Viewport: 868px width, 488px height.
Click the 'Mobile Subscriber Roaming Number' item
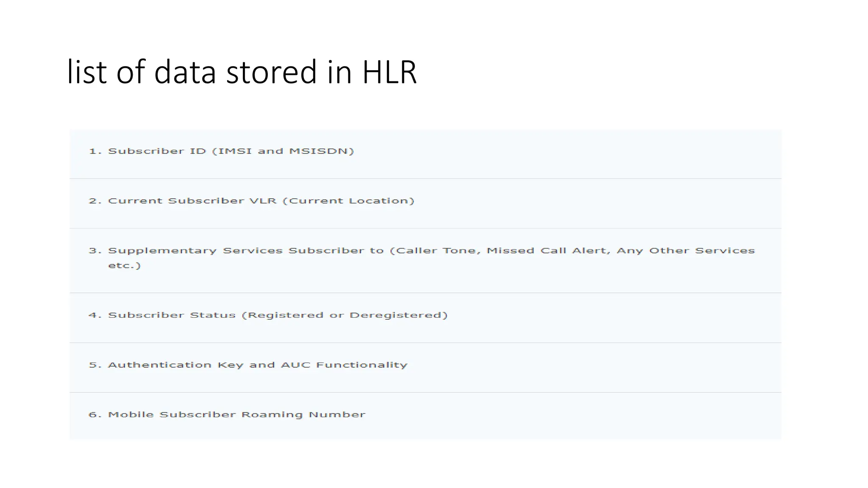[425, 416]
